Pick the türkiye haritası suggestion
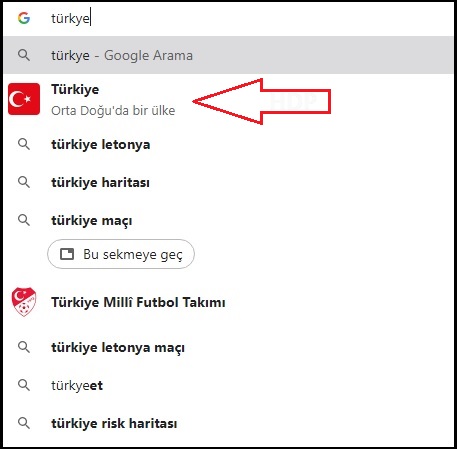Viewport: 457px width, 449px height. [228, 182]
